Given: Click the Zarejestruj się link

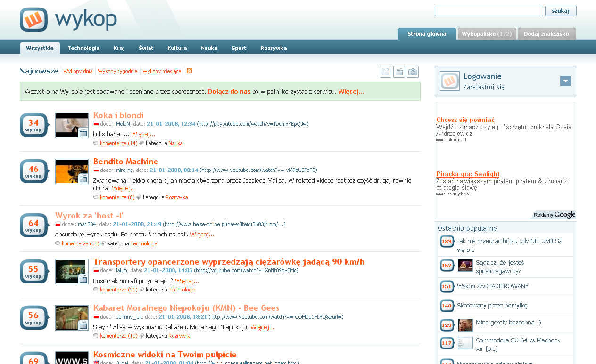Looking at the screenshot, I should point(484,87).
